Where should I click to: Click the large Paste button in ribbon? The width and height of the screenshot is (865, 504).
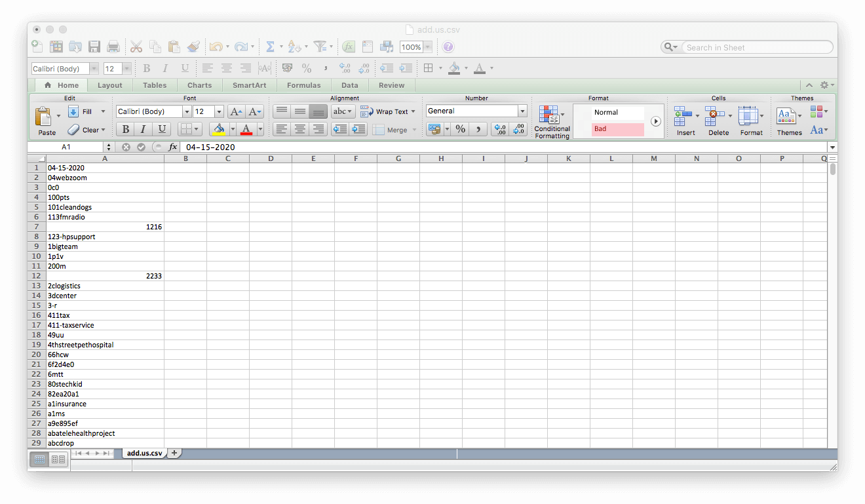(47, 121)
